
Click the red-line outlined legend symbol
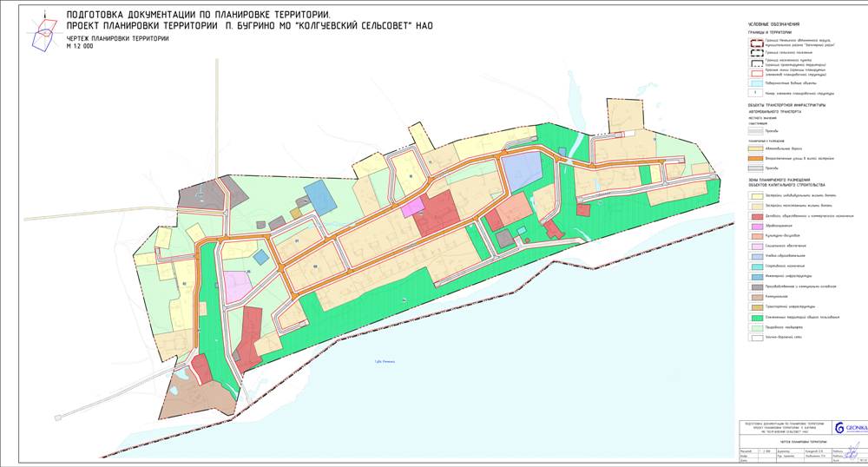pyautogui.click(x=756, y=73)
